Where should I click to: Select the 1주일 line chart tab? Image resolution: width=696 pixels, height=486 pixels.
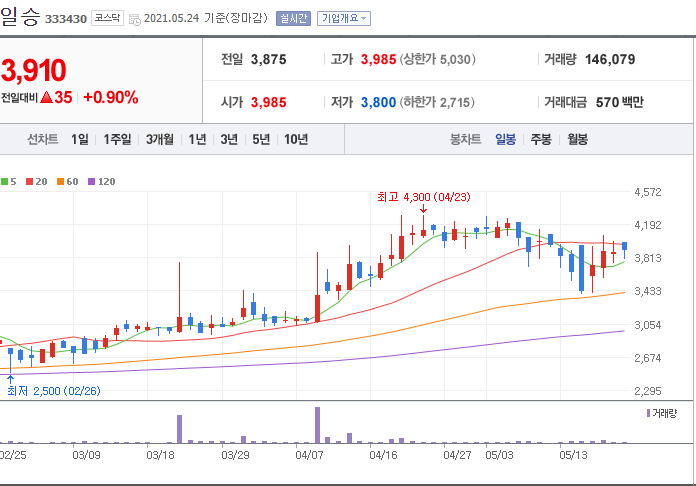pos(117,139)
